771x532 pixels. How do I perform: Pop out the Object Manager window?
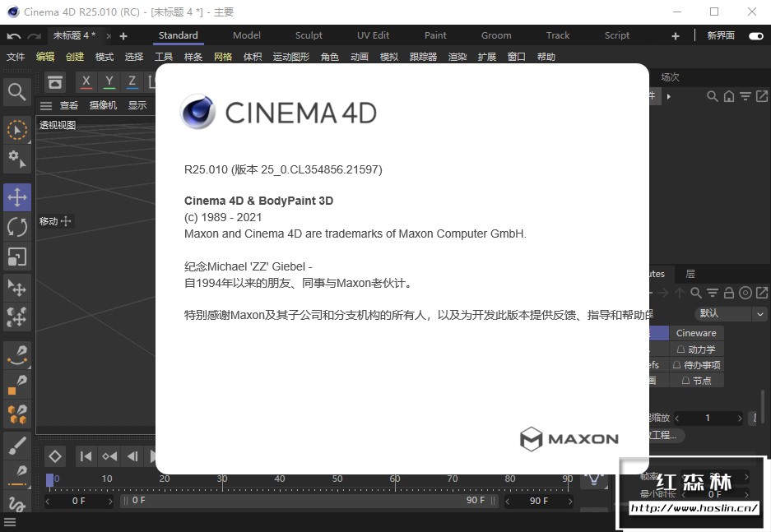[762, 96]
